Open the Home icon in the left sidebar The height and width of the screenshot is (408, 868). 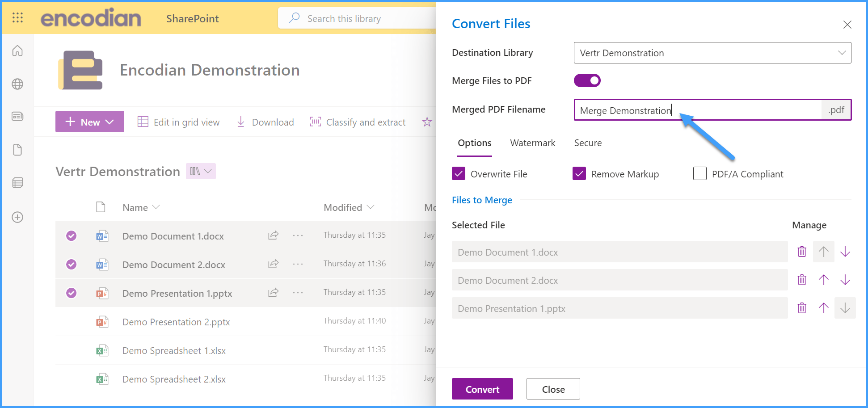coord(17,50)
